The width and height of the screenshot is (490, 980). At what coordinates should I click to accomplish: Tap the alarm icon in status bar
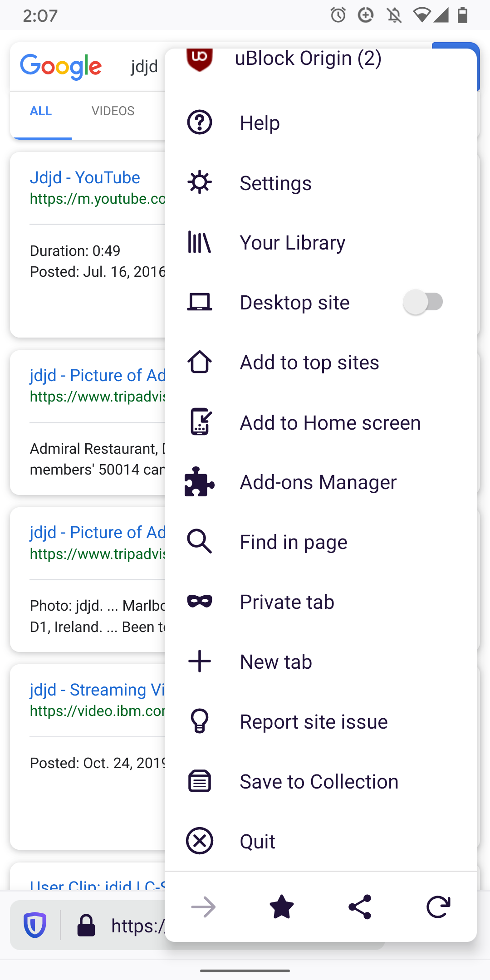click(x=338, y=15)
